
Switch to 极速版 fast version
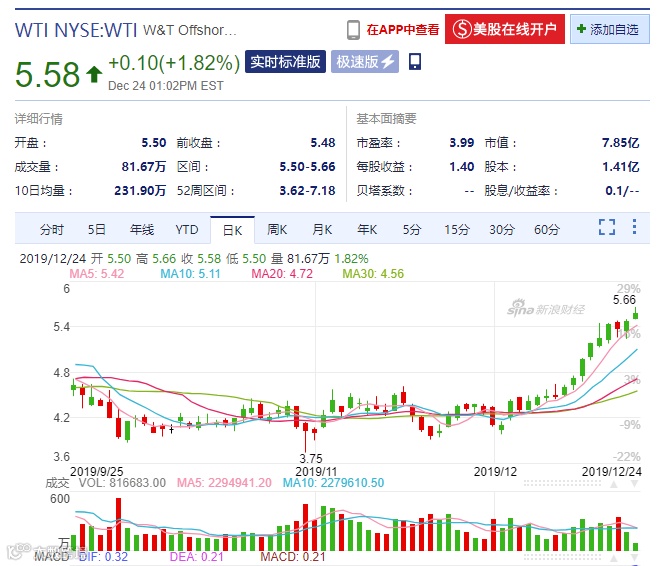pyautogui.click(x=365, y=62)
